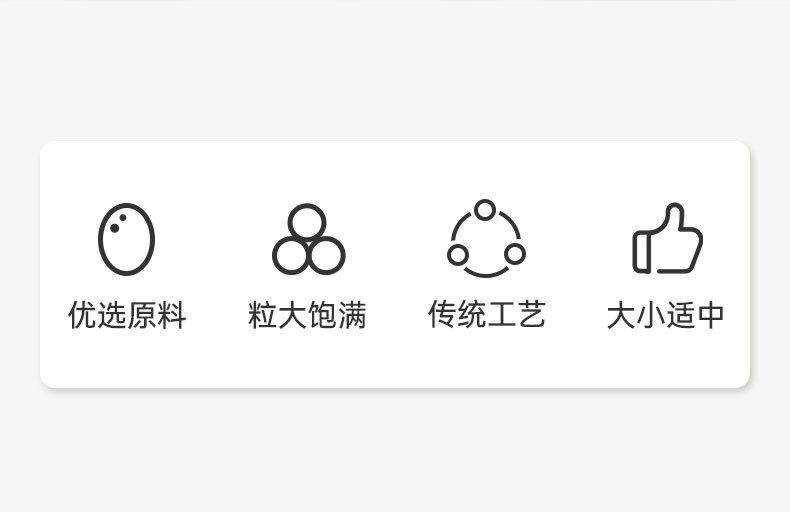
Task: Select the 优选原料 text label
Action: [x=127, y=315]
